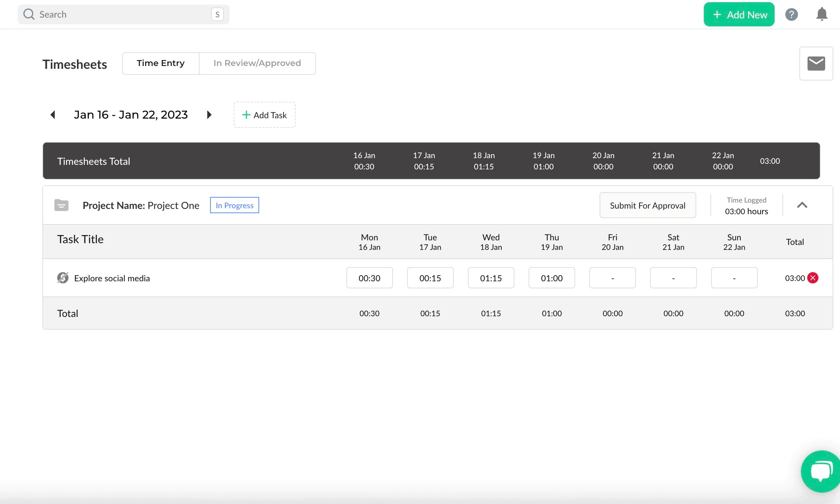The image size is (840, 504).
Task: Click the 03:00 weekly total in dark bar
Action: pyautogui.click(x=770, y=161)
